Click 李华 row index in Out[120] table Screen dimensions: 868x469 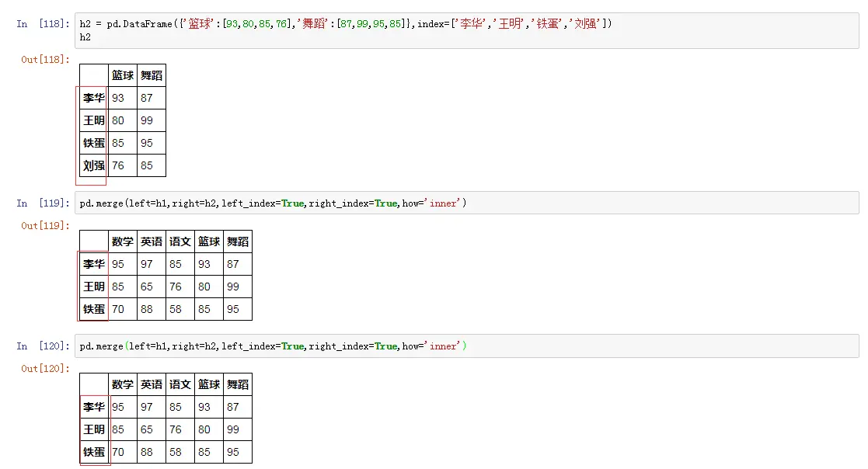(x=93, y=407)
